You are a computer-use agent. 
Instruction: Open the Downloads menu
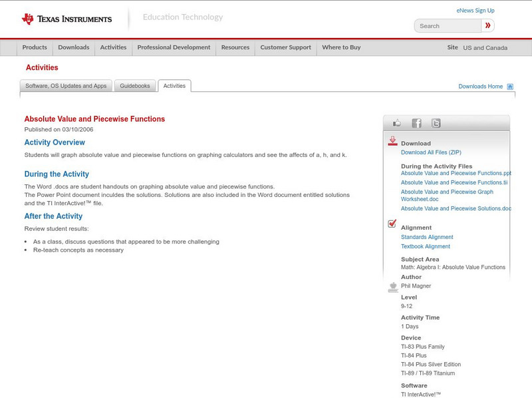tap(74, 47)
